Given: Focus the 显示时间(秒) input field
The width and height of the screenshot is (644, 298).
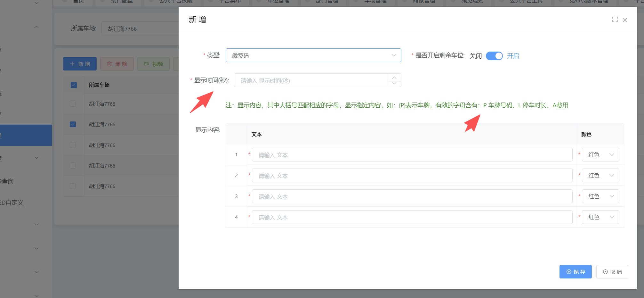Looking at the screenshot, I should point(310,80).
